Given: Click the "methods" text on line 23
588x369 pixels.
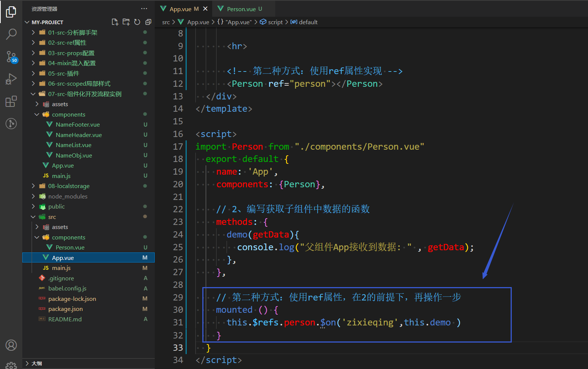Looking at the screenshot, I should point(234,222).
